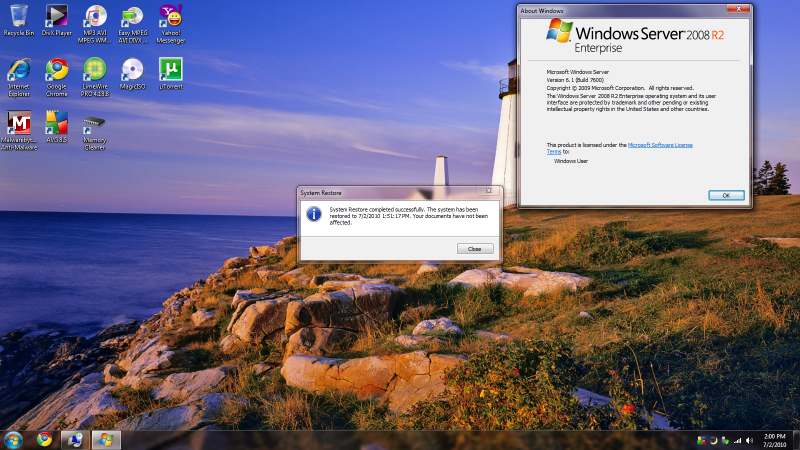Image resolution: width=800 pixels, height=450 pixels.
Task: Open the Windows Start menu
Action: tap(14, 439)
